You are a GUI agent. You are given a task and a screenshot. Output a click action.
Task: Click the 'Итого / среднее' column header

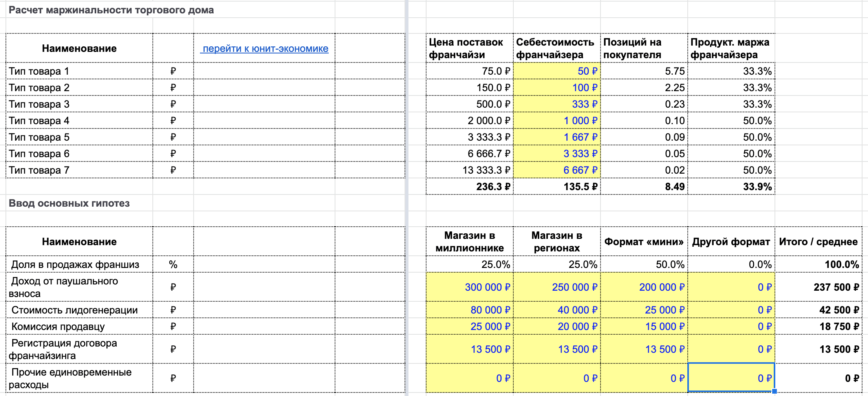(819, 242)
